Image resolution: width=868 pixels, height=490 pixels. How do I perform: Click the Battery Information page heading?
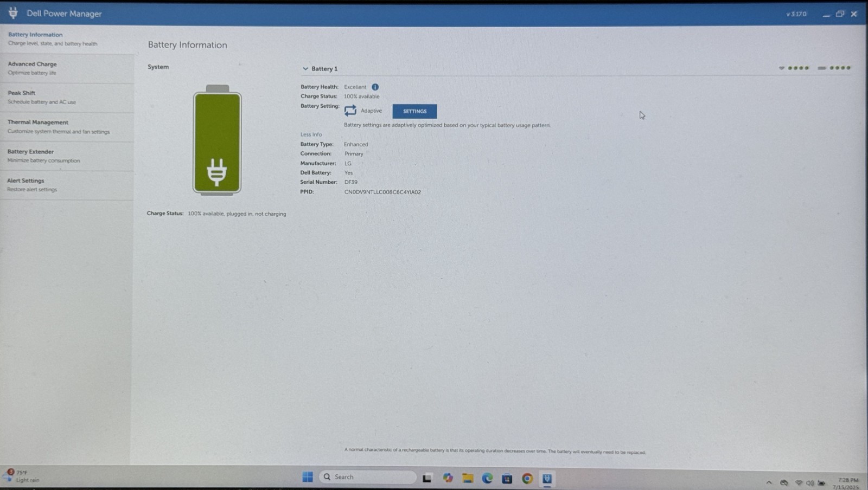coord(188,45)
